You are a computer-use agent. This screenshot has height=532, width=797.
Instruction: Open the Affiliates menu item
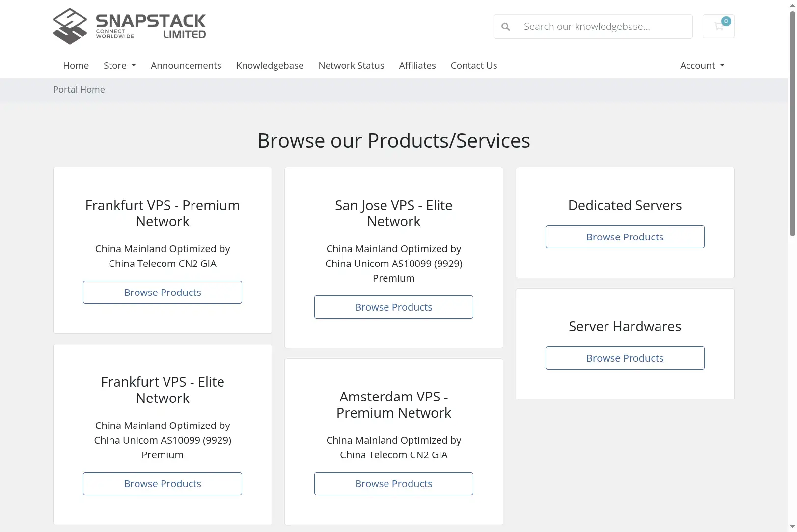[x=417, y=65]
